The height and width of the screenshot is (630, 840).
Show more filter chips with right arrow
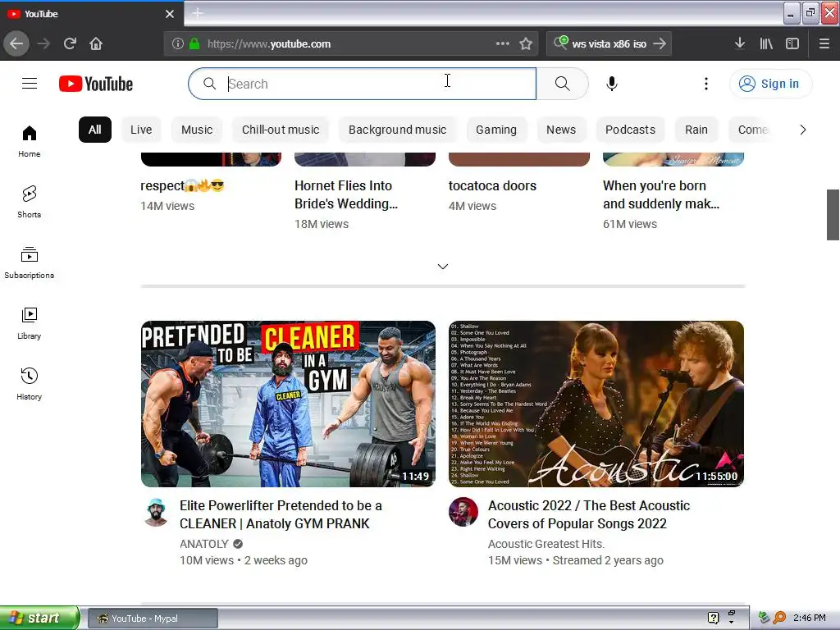(802, 130)
